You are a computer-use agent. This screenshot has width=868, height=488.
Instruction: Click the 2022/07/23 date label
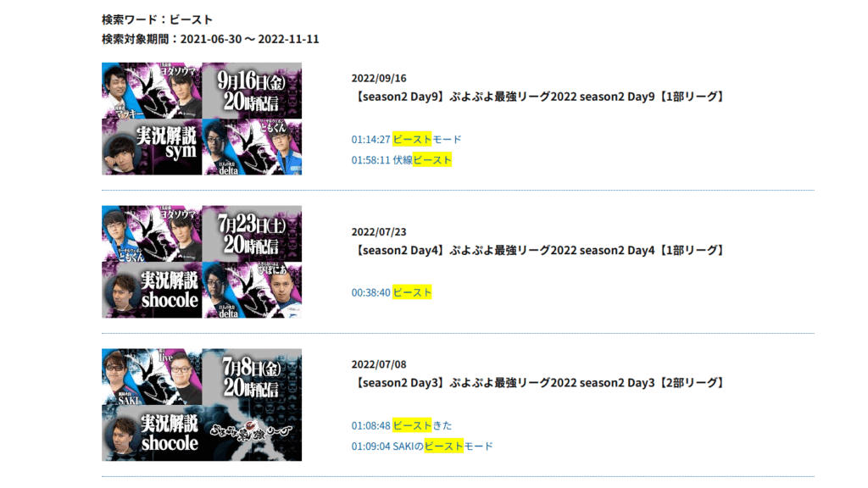379,232
